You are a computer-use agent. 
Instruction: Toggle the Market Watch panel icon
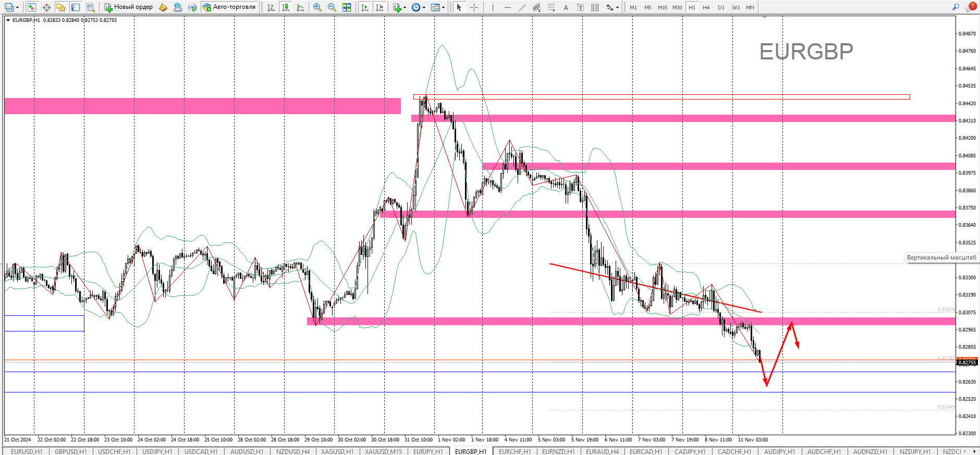tap(32, 7)
